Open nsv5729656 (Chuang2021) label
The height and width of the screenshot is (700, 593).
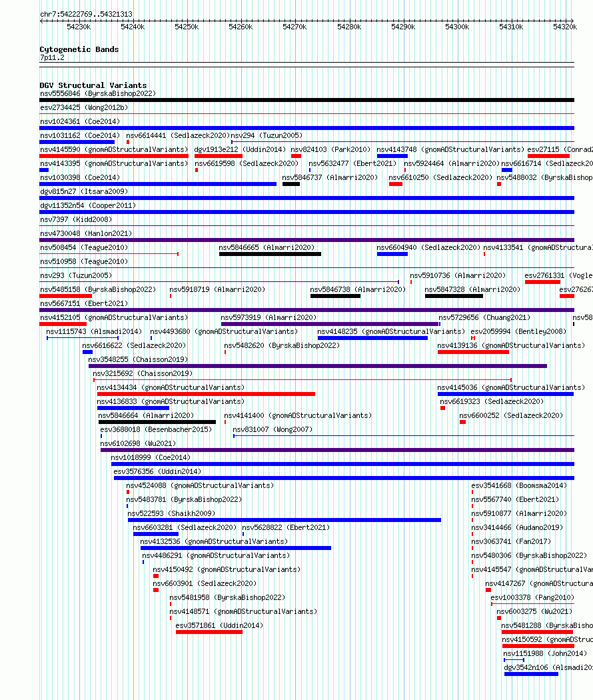[484, 317]
